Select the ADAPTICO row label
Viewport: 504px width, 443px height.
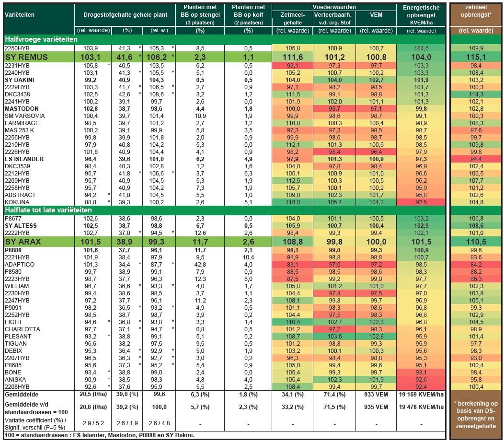point(20,265)
